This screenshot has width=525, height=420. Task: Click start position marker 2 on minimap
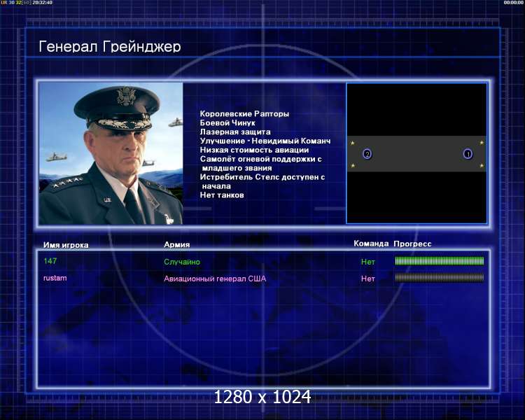click(x=367, y=154)
